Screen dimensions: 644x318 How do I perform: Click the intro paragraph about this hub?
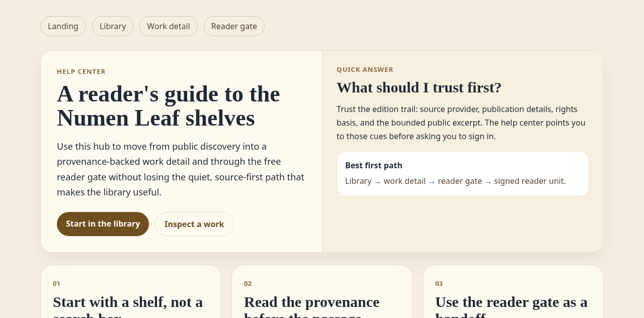[181, 169]
